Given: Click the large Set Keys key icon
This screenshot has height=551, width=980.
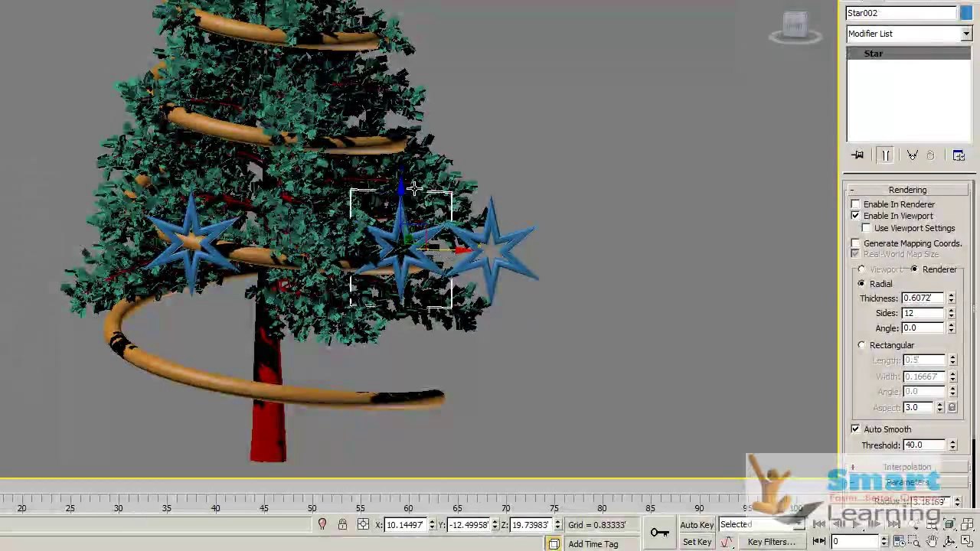Looking at the screenshot, I should click(x=659, y=533).
